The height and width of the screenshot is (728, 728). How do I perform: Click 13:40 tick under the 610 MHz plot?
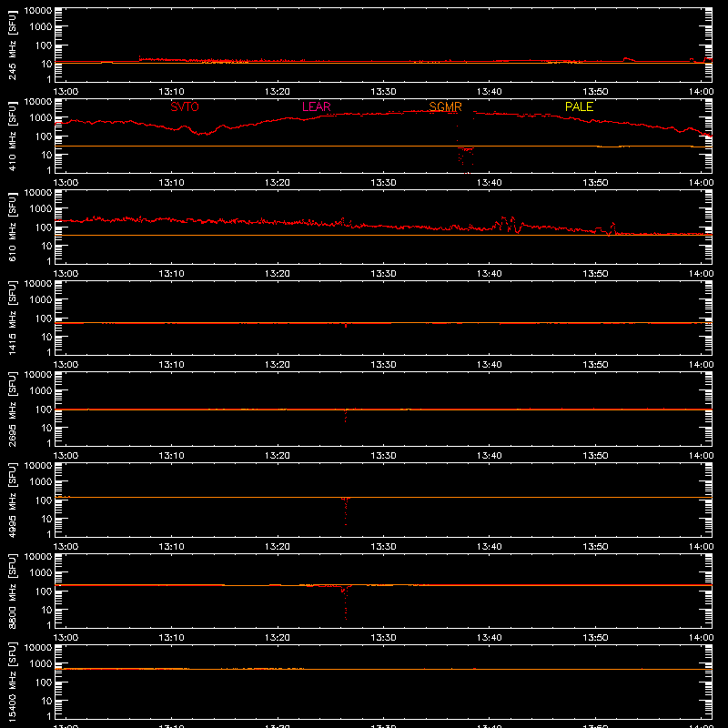[x=489, y=274]
